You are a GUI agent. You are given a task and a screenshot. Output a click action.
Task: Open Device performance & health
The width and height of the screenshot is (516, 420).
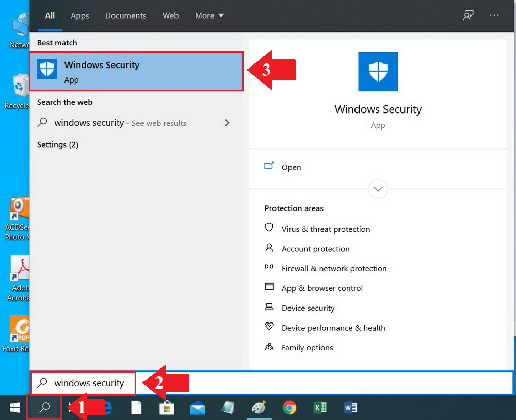tap(333, 328)
